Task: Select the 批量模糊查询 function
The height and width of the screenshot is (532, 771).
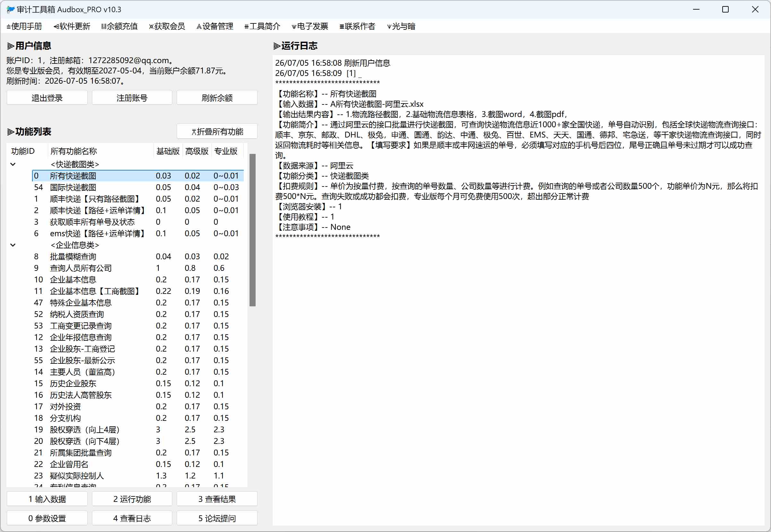Action: (138, 257)
